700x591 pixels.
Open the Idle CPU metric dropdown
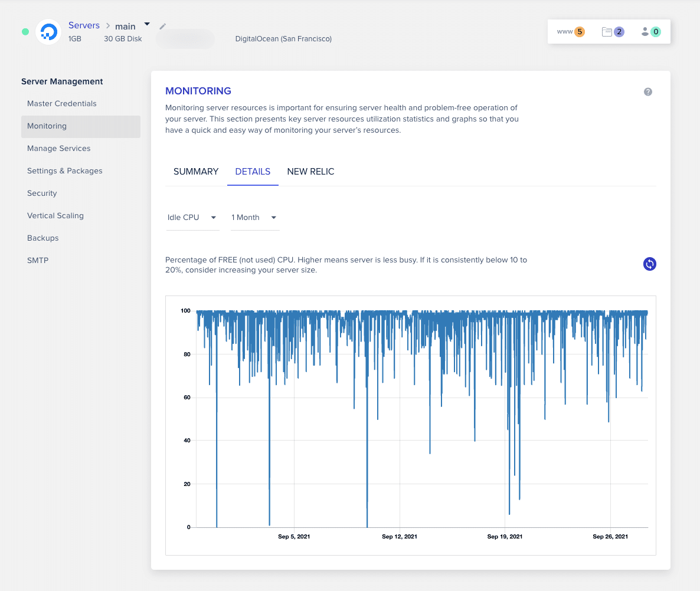(192, 217)
